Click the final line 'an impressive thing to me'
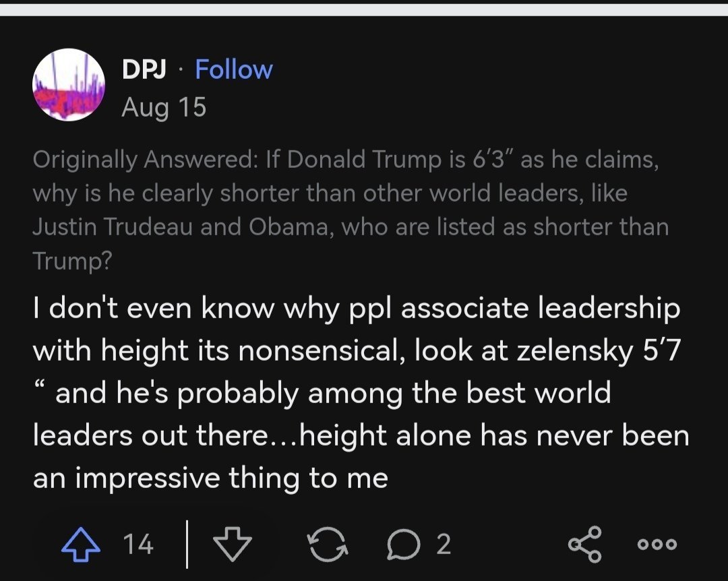The image size is (728, 581). pos(210,479)
